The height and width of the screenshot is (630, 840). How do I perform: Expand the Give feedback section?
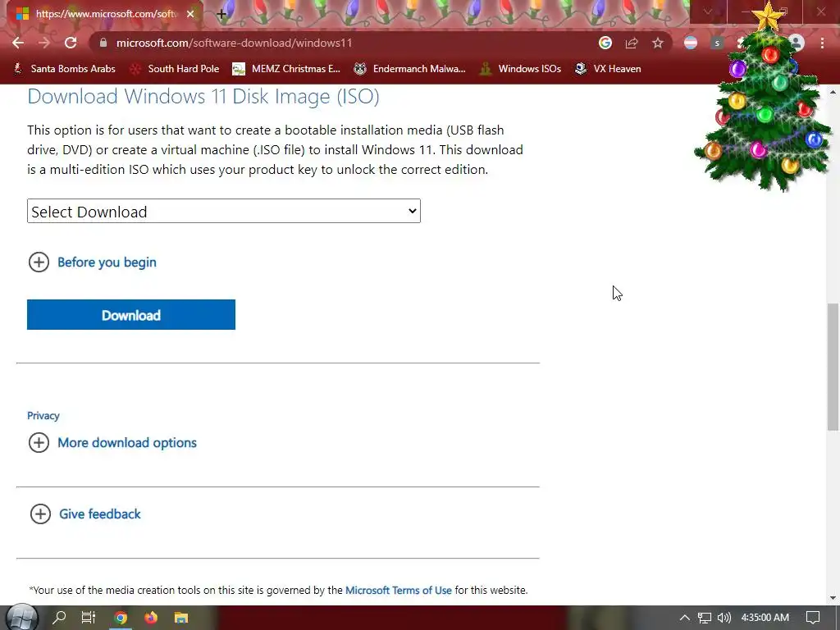pyautogui.click(x=85, y=514)
